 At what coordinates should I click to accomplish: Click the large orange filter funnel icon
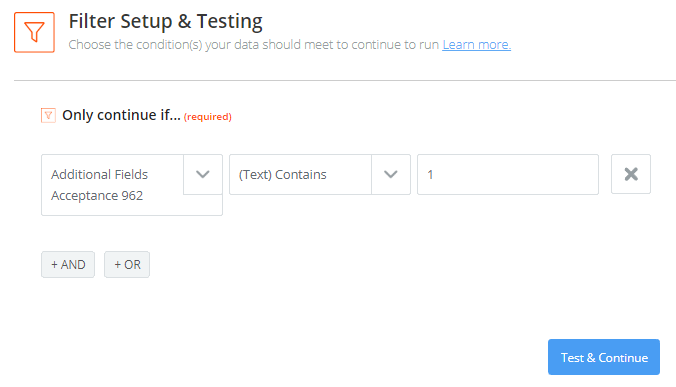pos(34,32)
